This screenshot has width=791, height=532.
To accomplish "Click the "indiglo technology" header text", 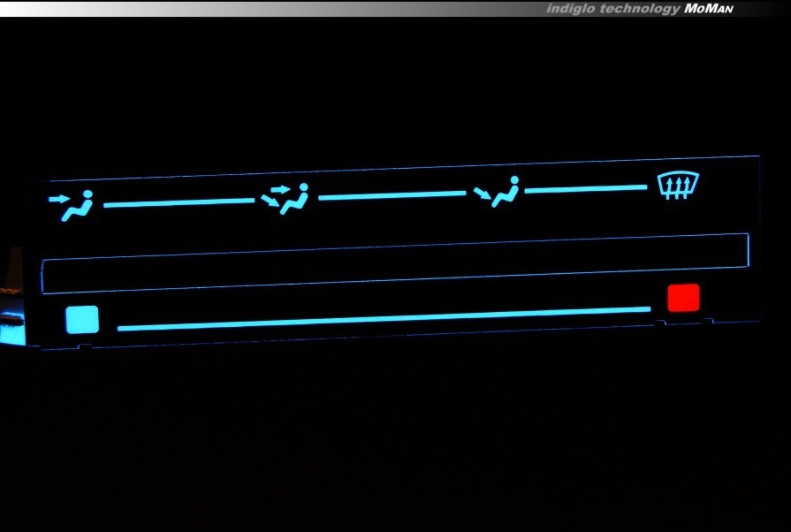I will pyautogui.click(x=613, y=9).
